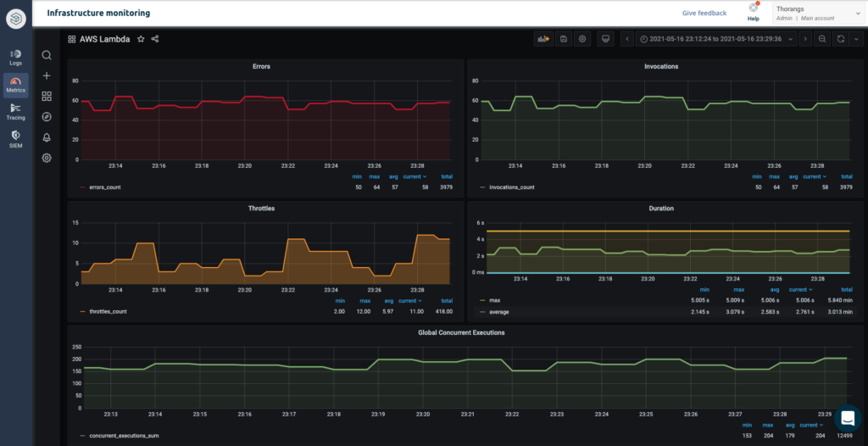Open the Duration panel title menu
Image resolution: width=868 pixels, height=446 pixels.
click(x=661, y=209)
